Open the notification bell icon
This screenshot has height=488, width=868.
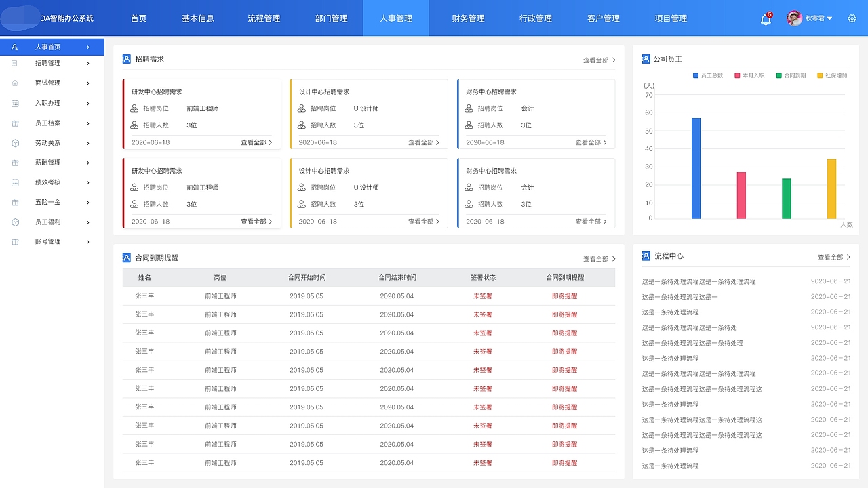click(766, 19)
